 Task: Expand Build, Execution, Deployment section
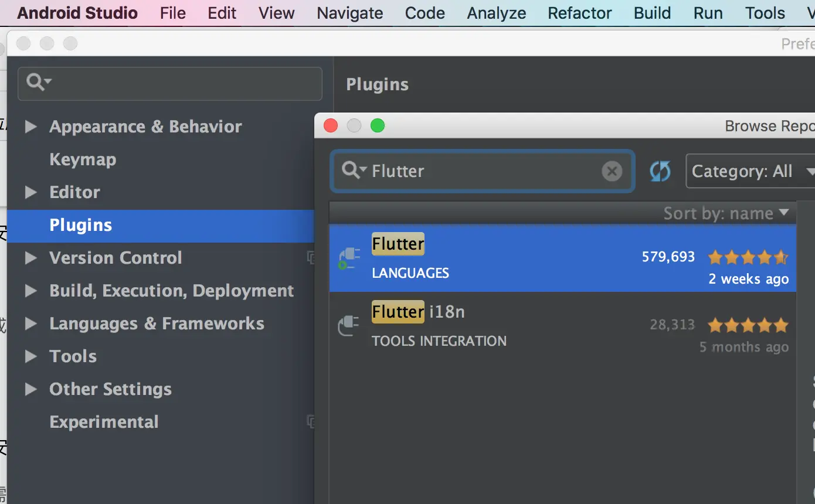[x=30, y=291]
